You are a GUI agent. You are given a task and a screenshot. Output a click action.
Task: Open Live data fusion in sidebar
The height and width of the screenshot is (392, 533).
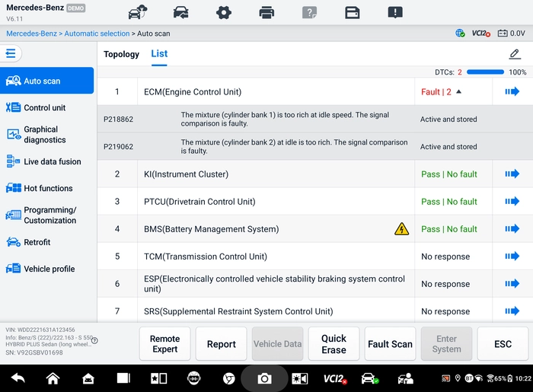pyautogui.click(x=47, y=161)
